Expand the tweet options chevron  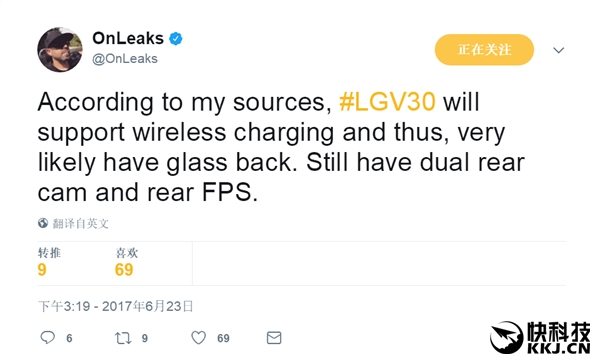559,50
